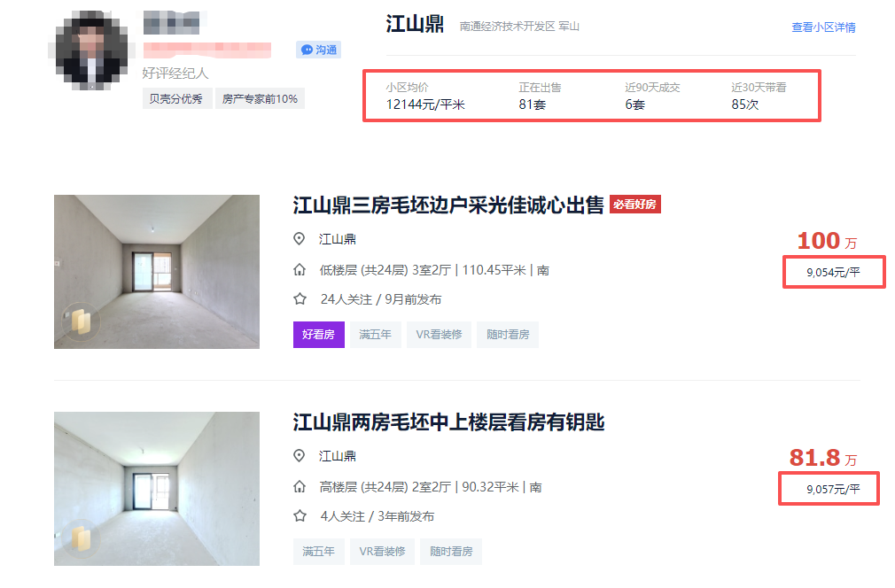The image size is (895, 588).
Task: Click VR icon on three-bedroom listing photo
Action: (80, 322)
